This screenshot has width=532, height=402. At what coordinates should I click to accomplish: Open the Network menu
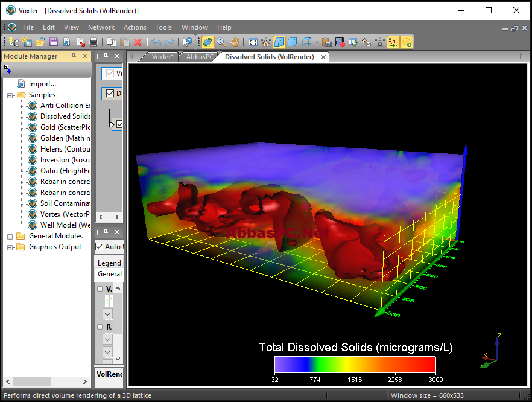(x=101, y=27)
